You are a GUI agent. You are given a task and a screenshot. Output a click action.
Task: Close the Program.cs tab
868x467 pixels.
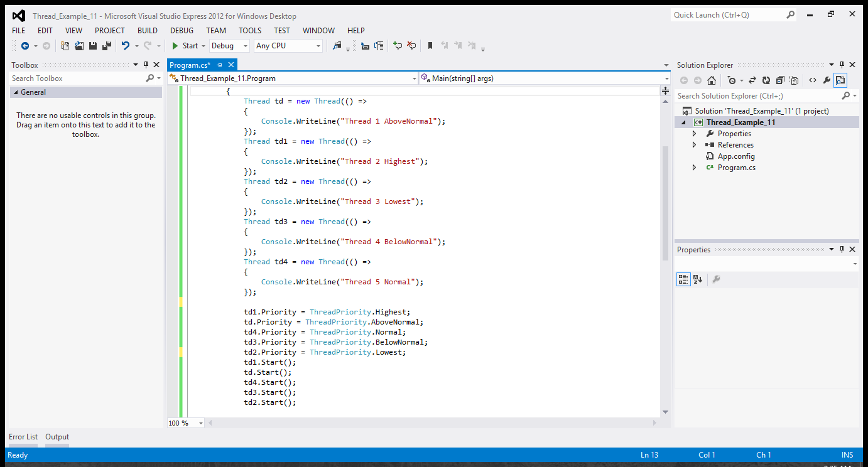(231, 65)
